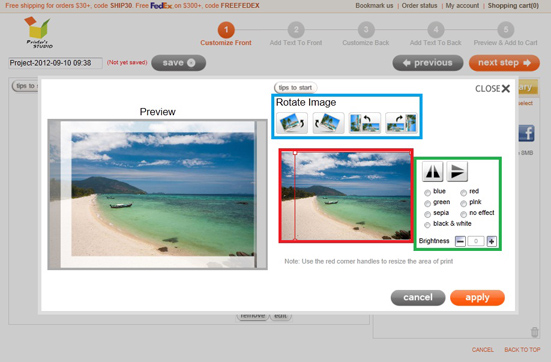Screen dimensions: 551x362
Task: Flip image vertically using flip icon
Action: (457, 172)
